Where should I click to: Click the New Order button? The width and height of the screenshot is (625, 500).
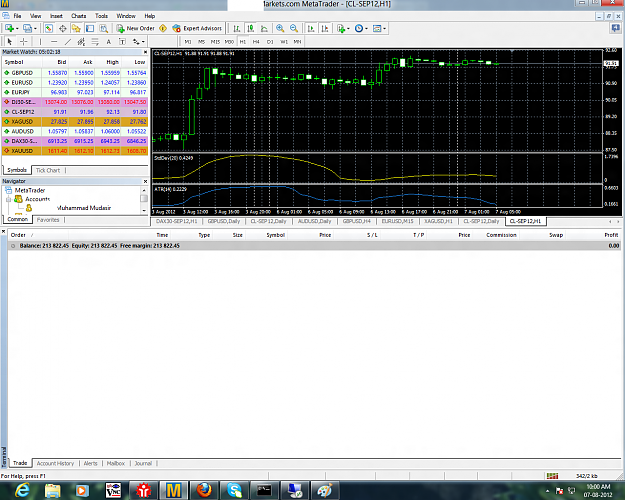point(135,28)
